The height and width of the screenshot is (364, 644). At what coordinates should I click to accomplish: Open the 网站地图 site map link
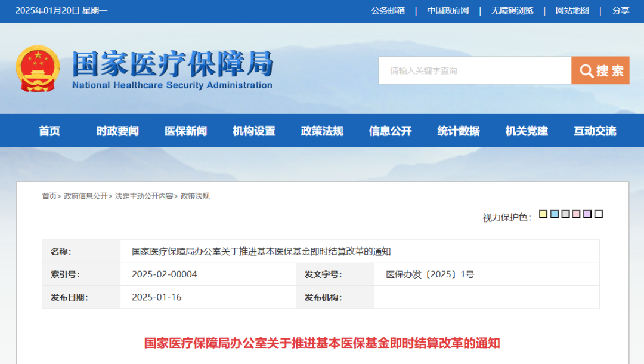tap(572, 11)
